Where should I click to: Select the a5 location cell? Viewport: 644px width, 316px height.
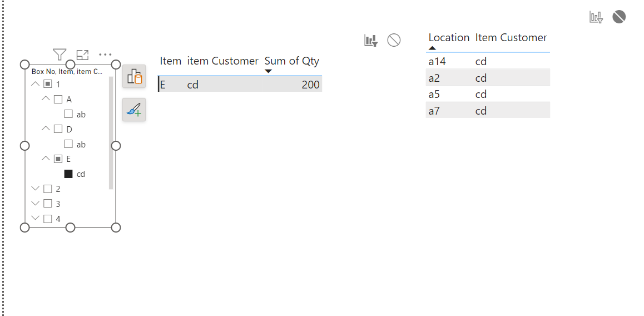(x=434, y=95)
